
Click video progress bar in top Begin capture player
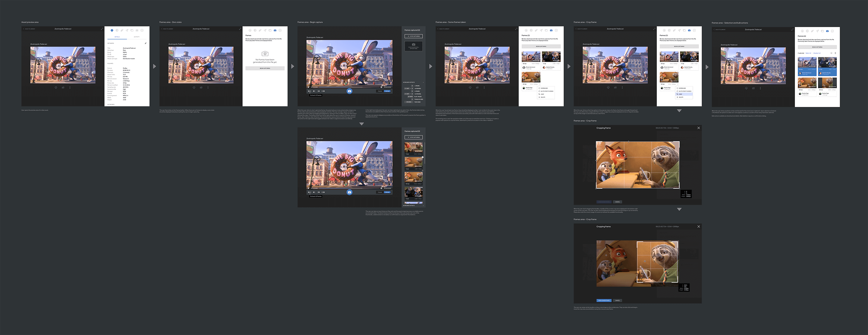[x=349, y=87]
